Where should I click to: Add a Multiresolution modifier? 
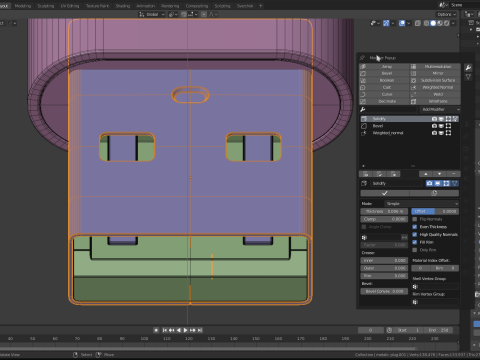435,66
